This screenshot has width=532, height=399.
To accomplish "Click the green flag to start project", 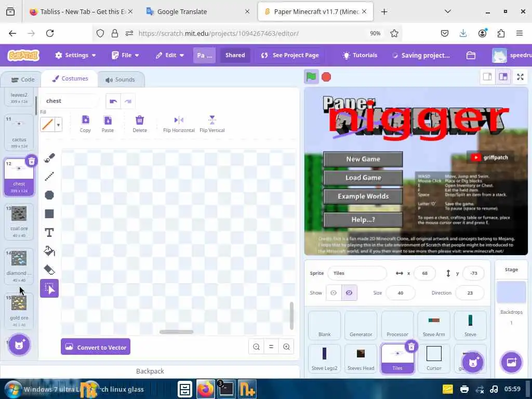I will (x=311, y=77).
